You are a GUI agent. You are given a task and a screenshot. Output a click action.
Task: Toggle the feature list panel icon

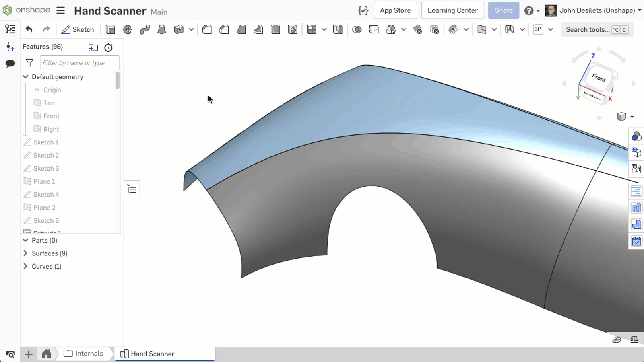coord(10,29)
